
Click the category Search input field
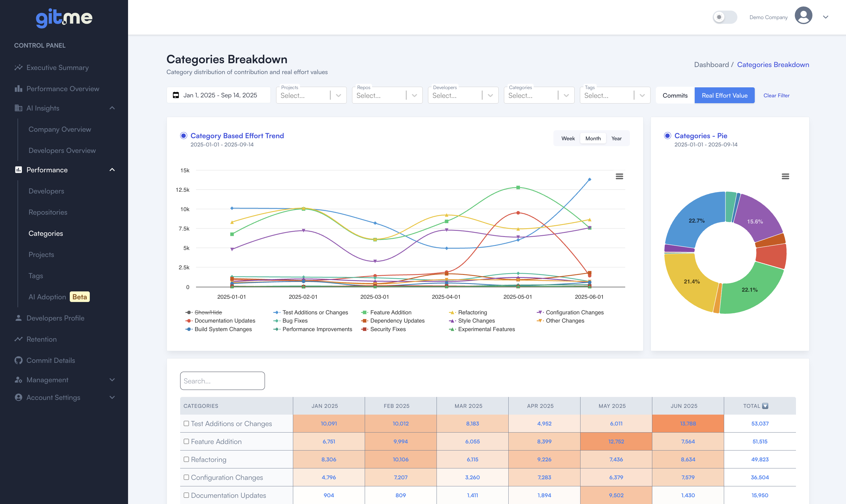222,381
